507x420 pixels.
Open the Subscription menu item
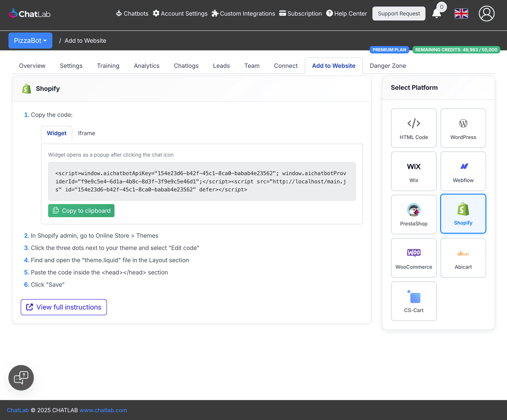300,14
